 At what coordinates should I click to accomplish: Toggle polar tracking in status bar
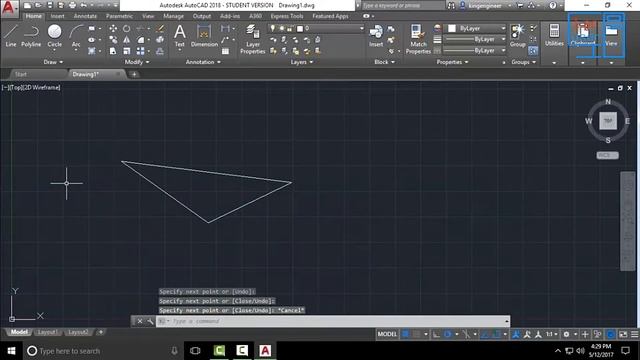click(447, 334)
